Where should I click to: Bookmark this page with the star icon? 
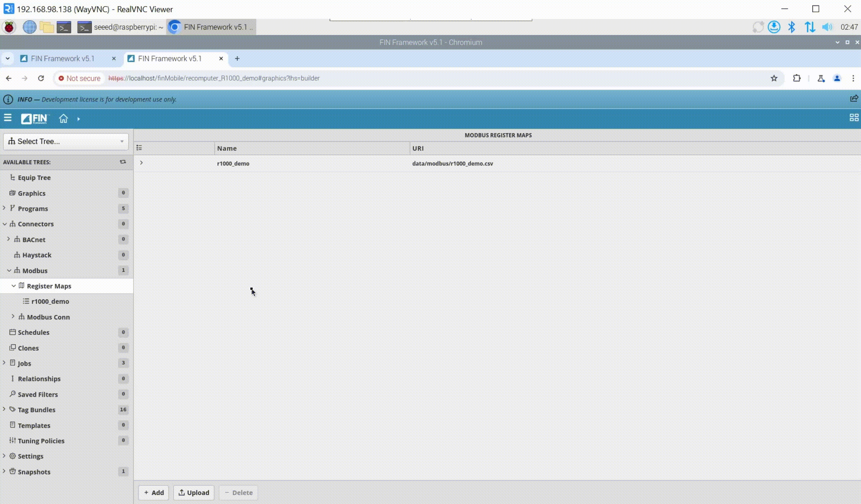(x=774, y=78)
